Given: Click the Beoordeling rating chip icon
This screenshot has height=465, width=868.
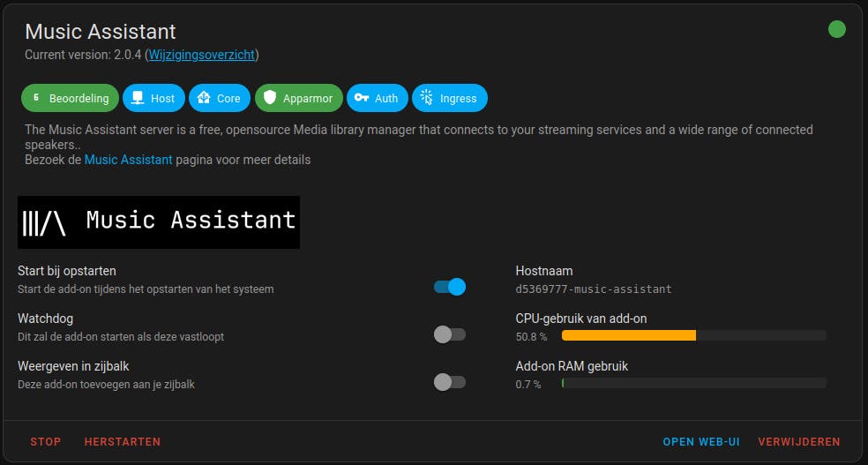Looking at the screenshot, I should click(36, 98).
